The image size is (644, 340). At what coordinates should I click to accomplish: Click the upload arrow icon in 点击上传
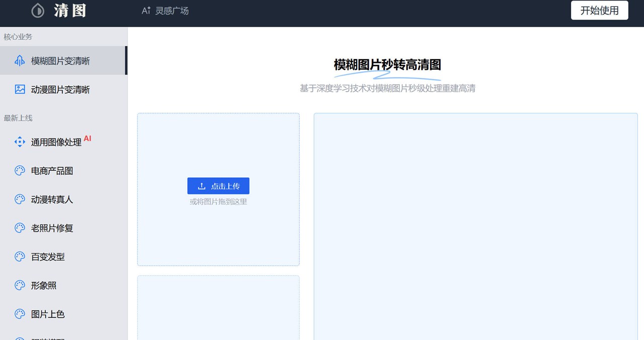pyautogui.click(x=202, y=186)
